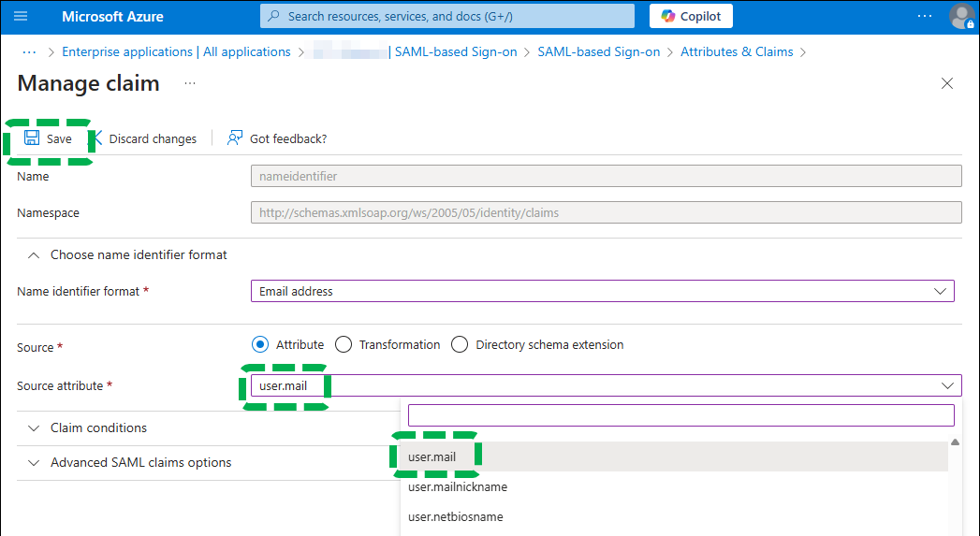Screen dimensions: 980x536
Task: Select the Attribute radio button
Action: 260,345
